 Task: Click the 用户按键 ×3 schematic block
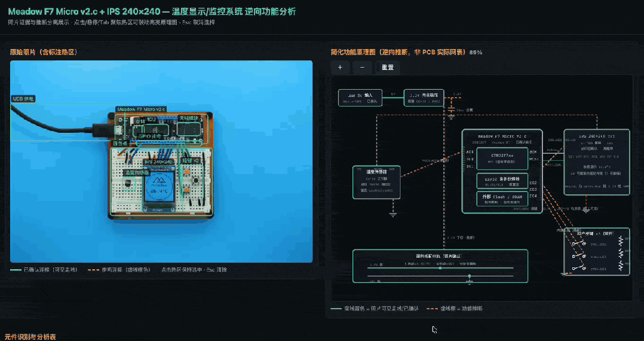pos(596,251)
